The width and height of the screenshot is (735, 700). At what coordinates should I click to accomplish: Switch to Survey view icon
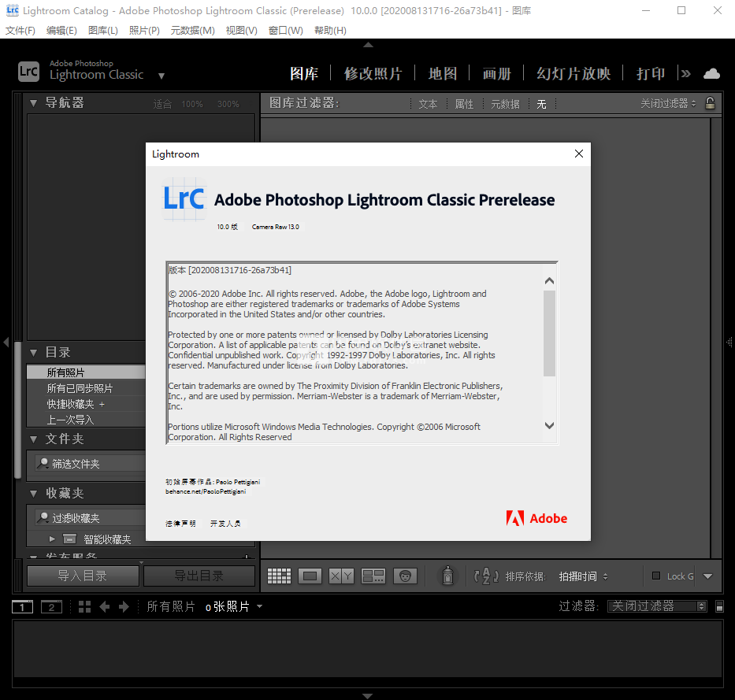click(373, 576)
